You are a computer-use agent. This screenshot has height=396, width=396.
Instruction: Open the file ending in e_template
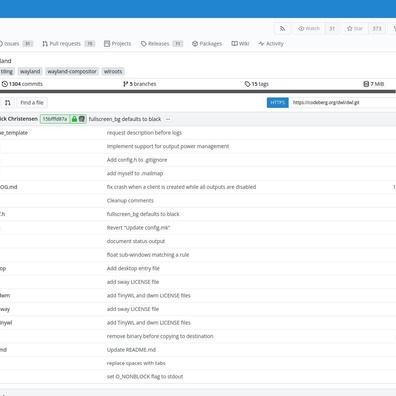pos(14,133)
